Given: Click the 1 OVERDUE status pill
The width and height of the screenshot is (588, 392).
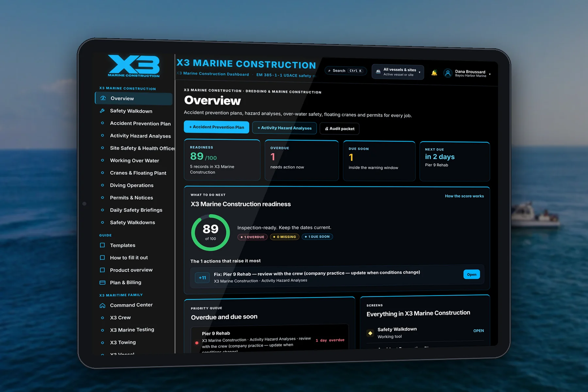Looking at the screenshot, I should [253, 237].
